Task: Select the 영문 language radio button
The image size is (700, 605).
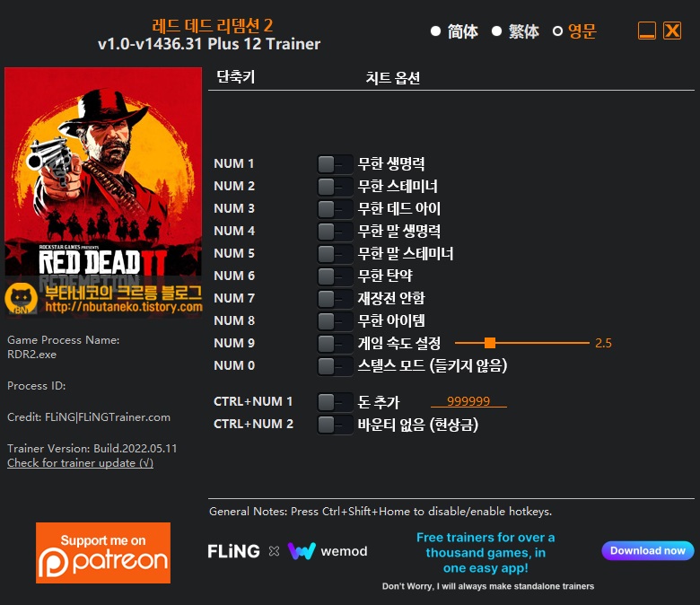Action: (x=557, y=31)
